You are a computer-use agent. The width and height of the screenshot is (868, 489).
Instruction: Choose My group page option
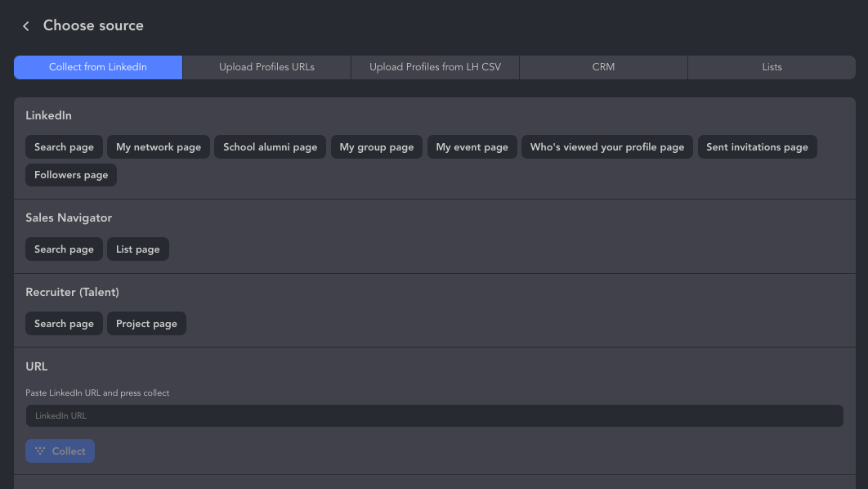[377, 147]
